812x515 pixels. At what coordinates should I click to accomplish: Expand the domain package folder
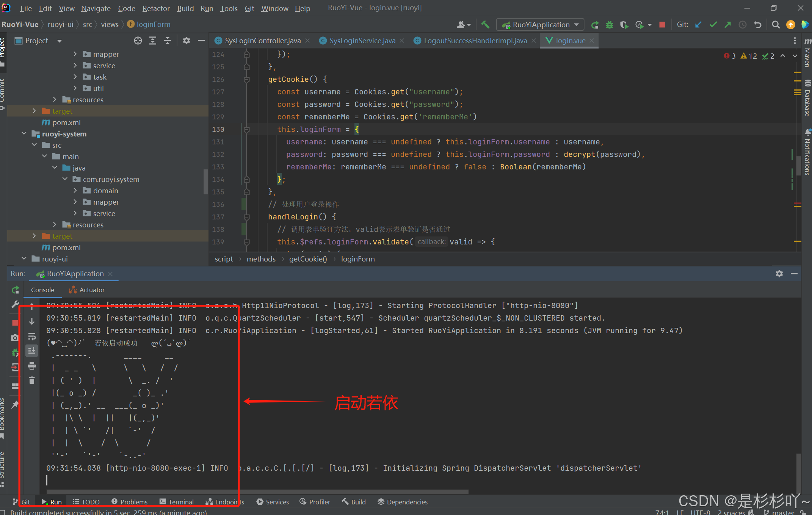click(x=75, y=191)
